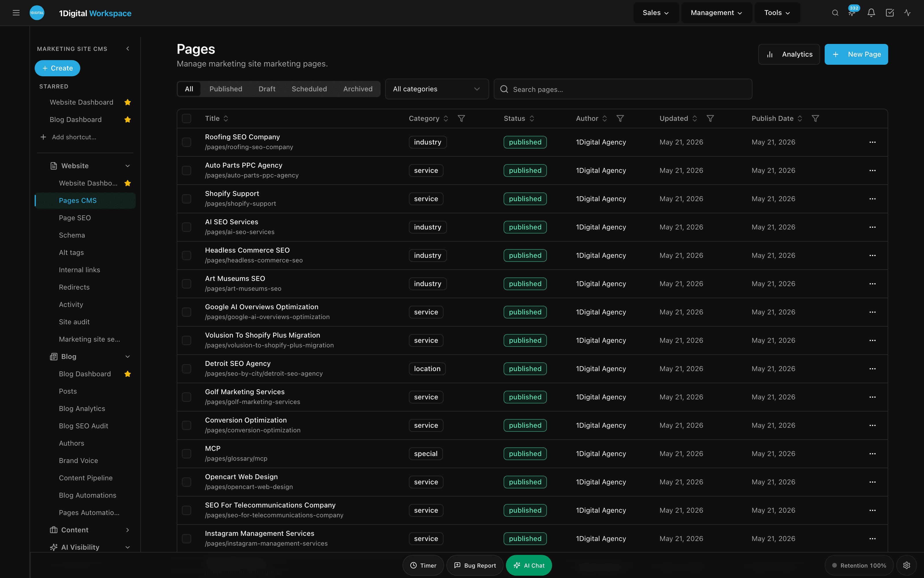Unstar Blog Dashboard in Starred section
The image size is (924, 578).
tap(128, 120)
